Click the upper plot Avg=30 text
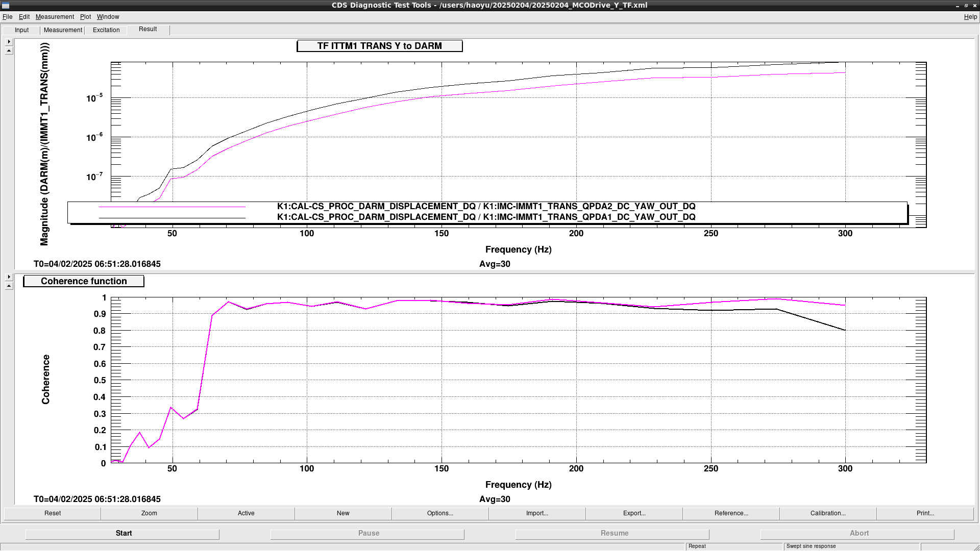This screenshot has width=980, height=551. 495,264
